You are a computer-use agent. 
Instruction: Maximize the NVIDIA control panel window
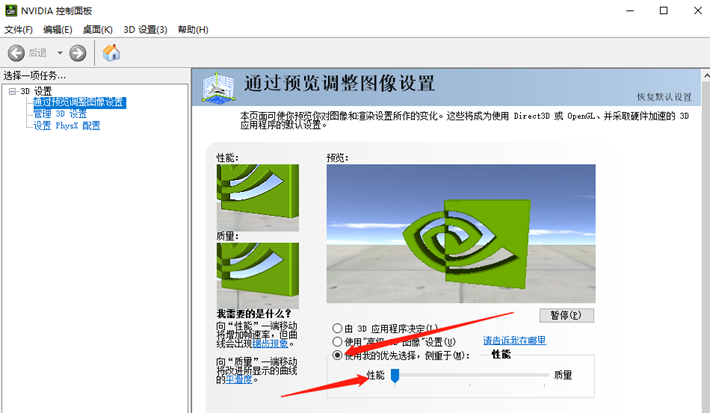point(664,11)
